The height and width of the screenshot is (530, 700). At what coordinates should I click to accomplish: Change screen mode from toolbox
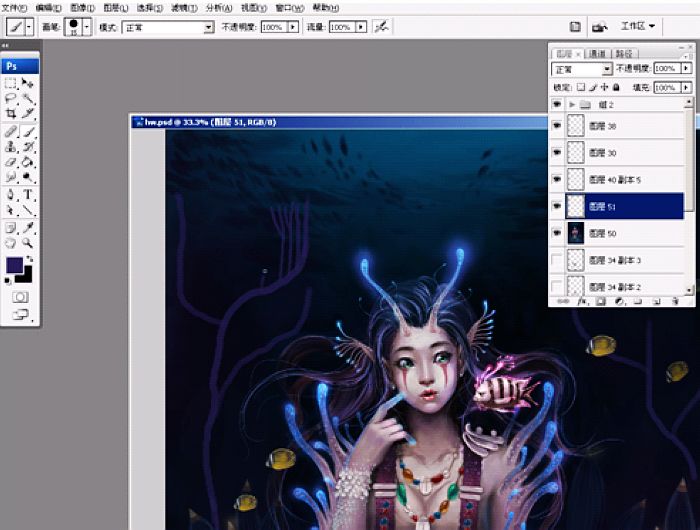[20, 315]
